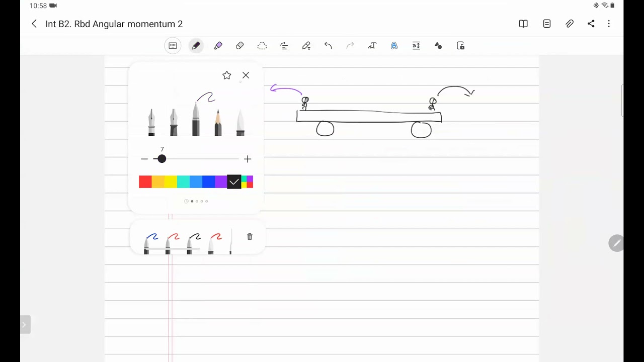Choose the fountain pen type
Viewport: 644px width, 362px height.
click(x=151, y=122)
